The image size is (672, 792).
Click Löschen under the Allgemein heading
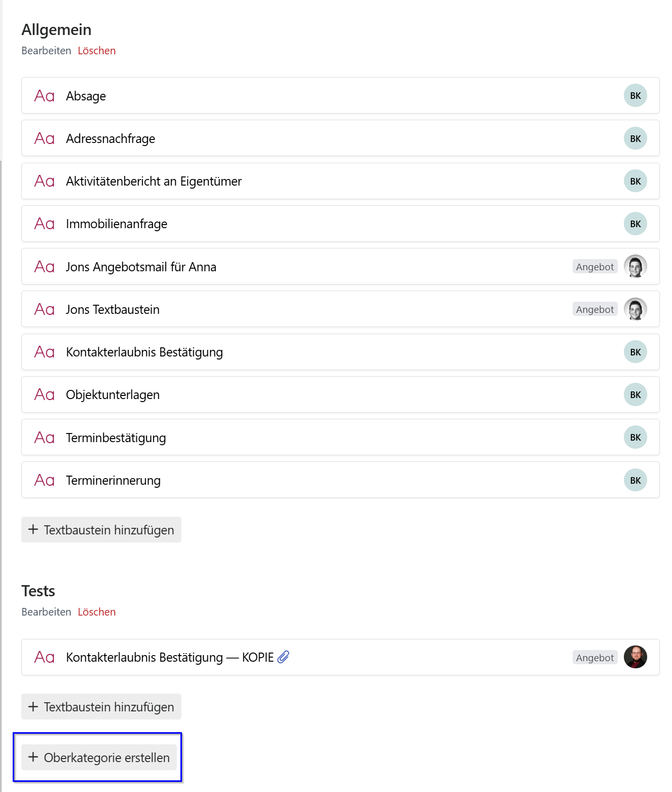click(x=97, y=51)
